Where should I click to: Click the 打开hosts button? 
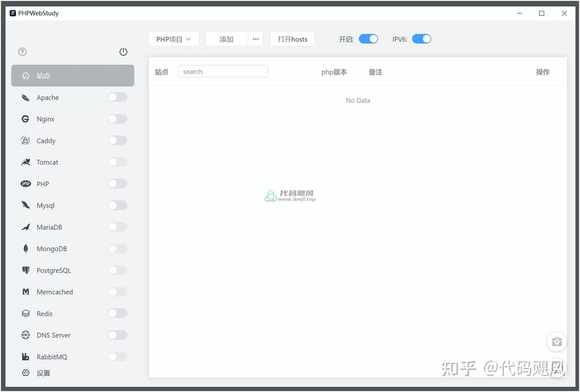pyautogui.click(x=292, y=39)
